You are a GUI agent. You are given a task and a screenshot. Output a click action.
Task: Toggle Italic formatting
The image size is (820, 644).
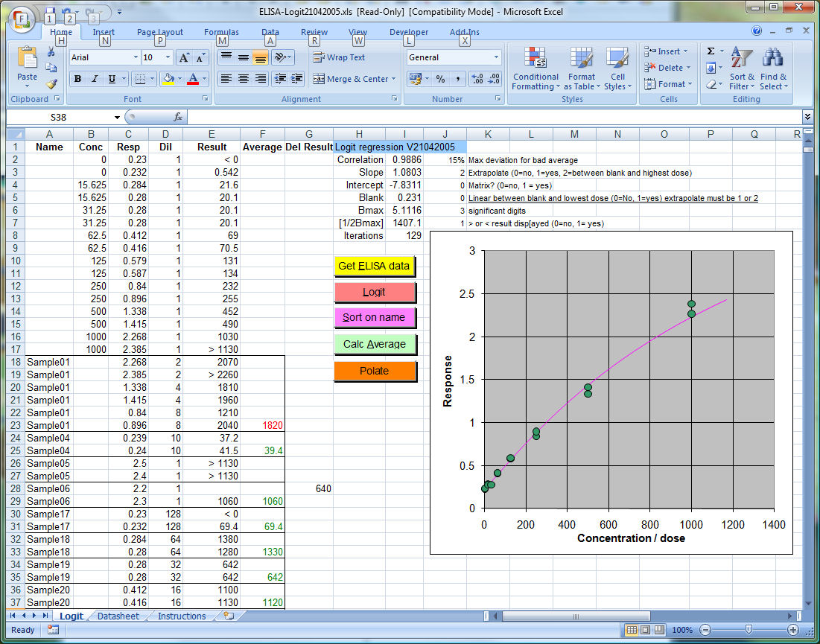tap(95, 79)
